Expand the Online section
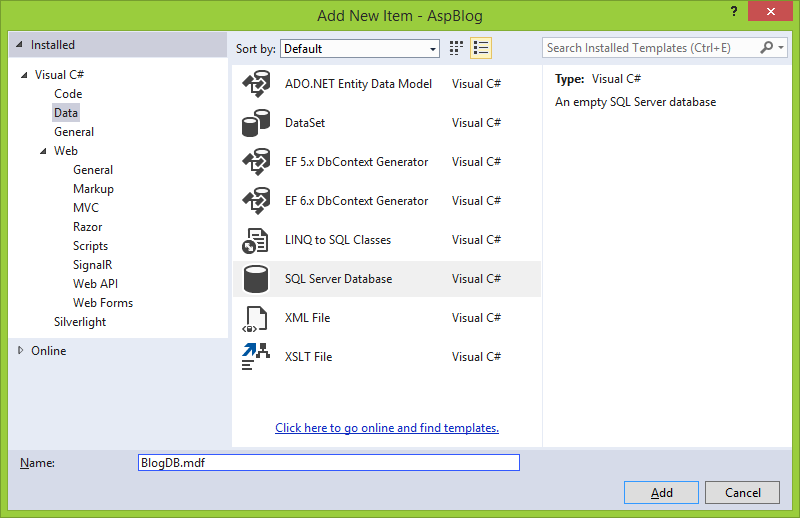Screen dimensions: 800x518 (x=21, y=351)
